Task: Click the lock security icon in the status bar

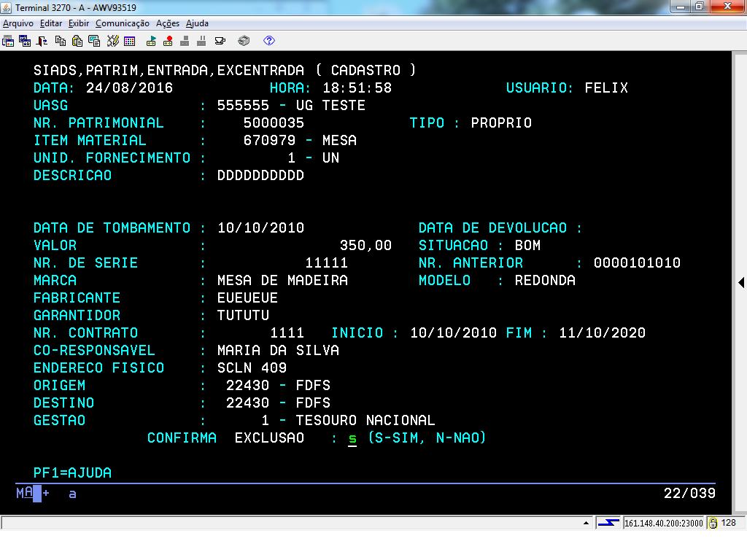Action: tap(713, 524)
